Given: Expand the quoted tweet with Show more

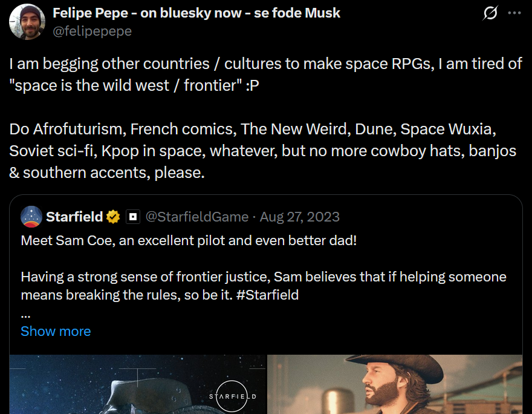Looking at the screenshot, I should [x=56, y=331].
